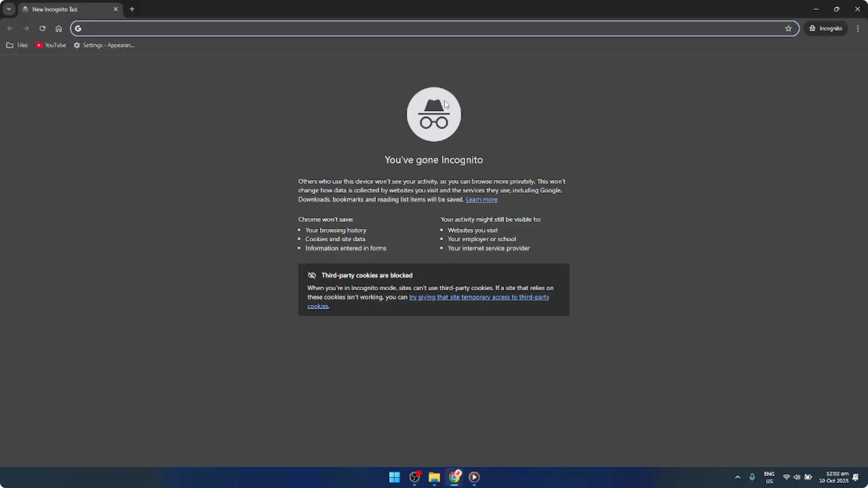This screenshot has height=488, width=868.
Task: Reload the current page
Action: [x=42, y=28]
